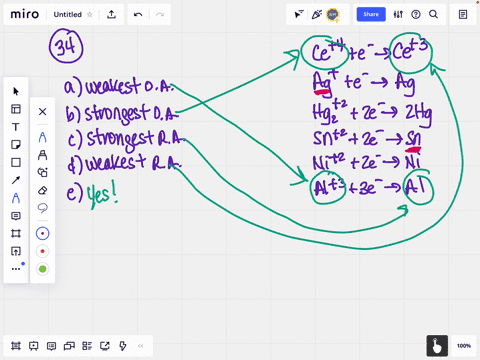
Task: Collapse the bottom toolbar chevrons
Action: click(x=141, y=346)
